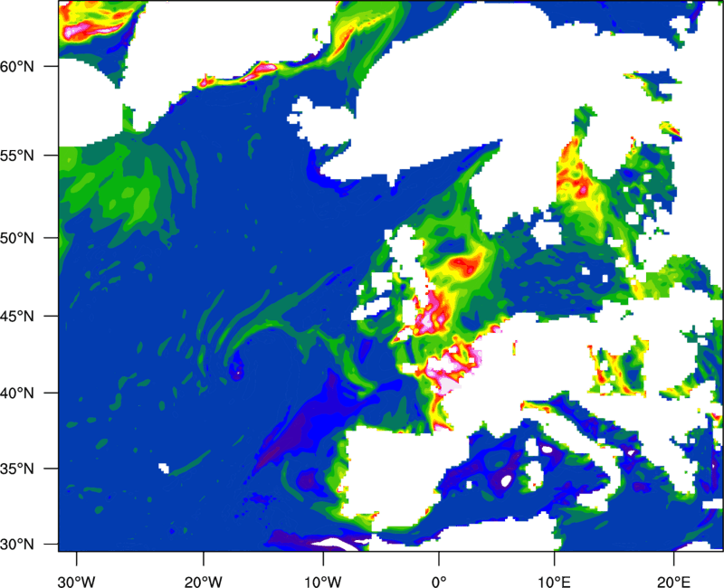Click the 10°E longitude label
Image resolution: width=724 pixels, height=588 pixels.
(554, 582)
